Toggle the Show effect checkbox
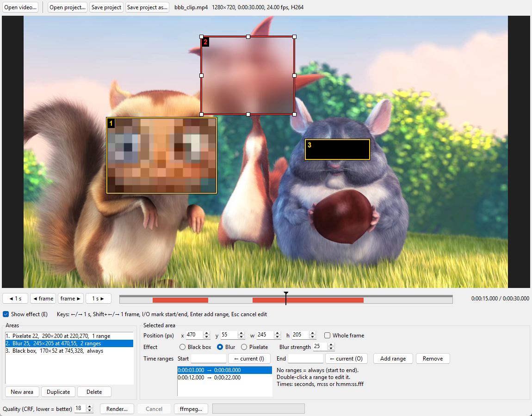This screenshot has width=532, height=416. 6,314
